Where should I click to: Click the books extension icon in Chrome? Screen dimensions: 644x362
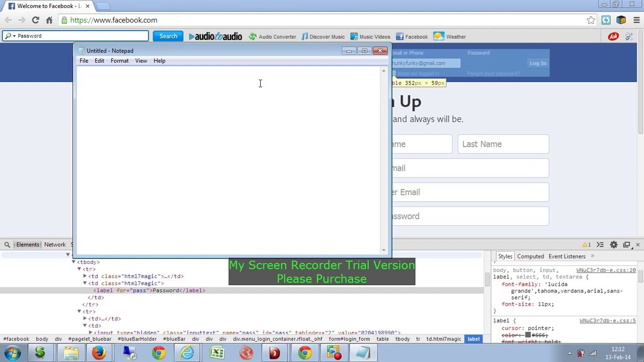coord(621,20)
